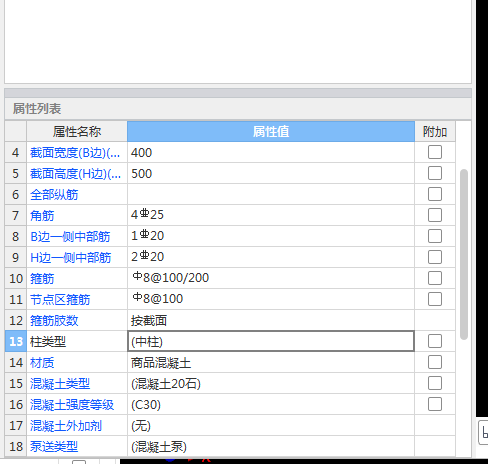Select the 箍筋肢数 property name

77,320
